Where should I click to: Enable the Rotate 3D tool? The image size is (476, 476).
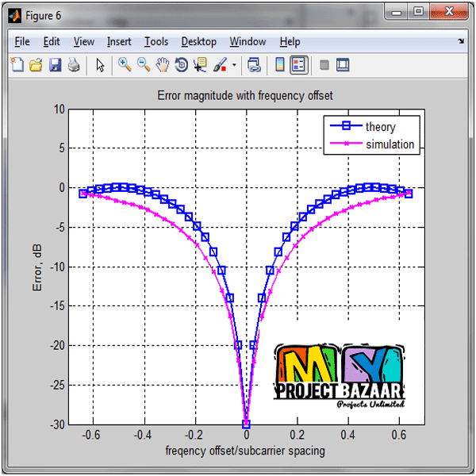(x=182, y=65)
